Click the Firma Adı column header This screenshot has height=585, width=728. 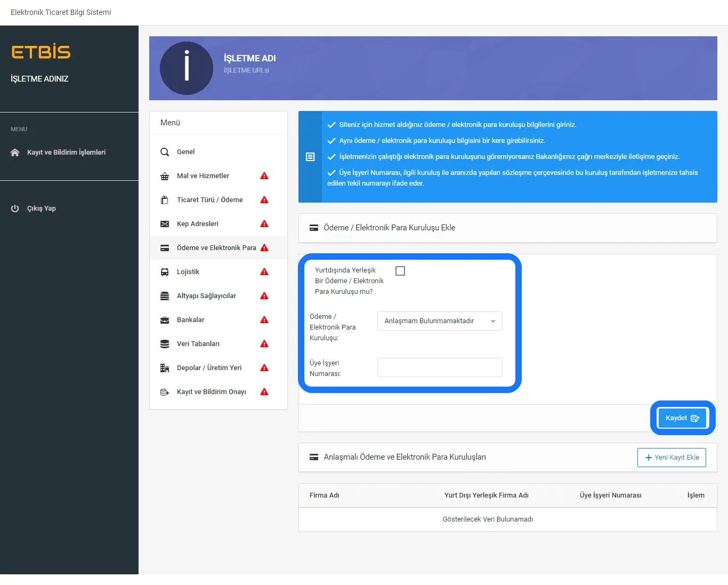tap(325, 495)
